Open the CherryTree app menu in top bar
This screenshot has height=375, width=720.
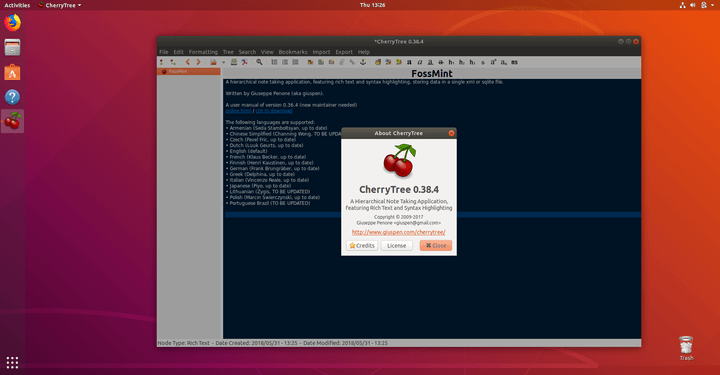60,5
